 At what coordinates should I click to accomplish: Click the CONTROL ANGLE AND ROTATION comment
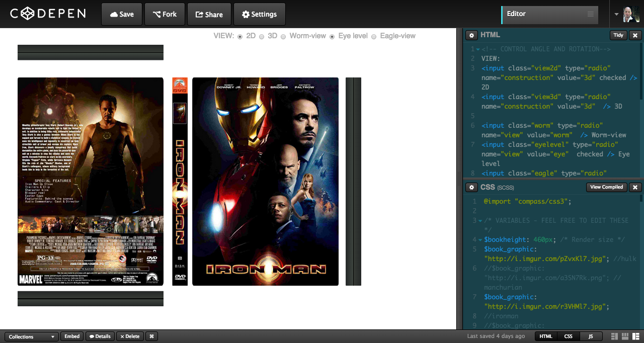tap(546, 49)
